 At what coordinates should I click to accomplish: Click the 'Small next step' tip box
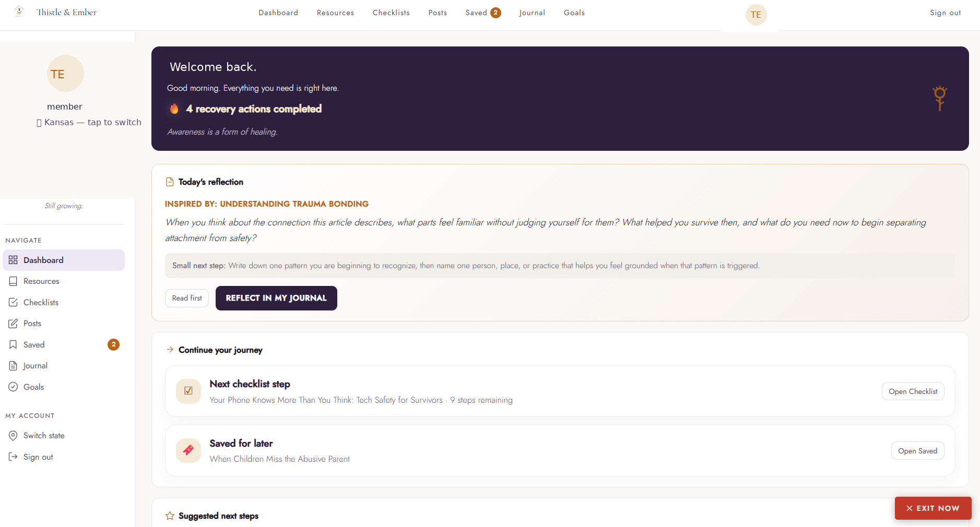[560, 266]
